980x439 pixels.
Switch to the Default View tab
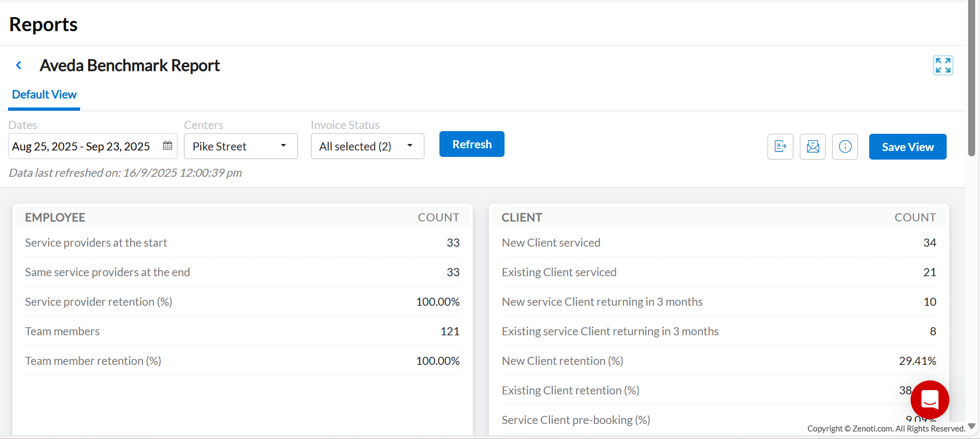(x=44, y=95)
